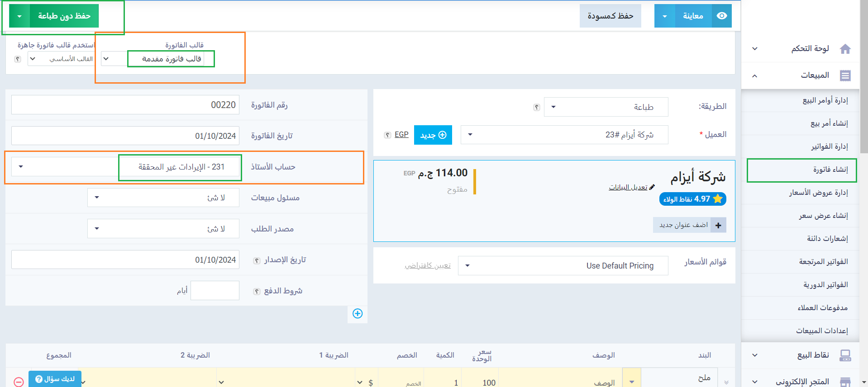The height and width of the screenshot is (387, 868).
Task: Click the eye preview icon
Action: pyautogui.click(x=722, y=16)
